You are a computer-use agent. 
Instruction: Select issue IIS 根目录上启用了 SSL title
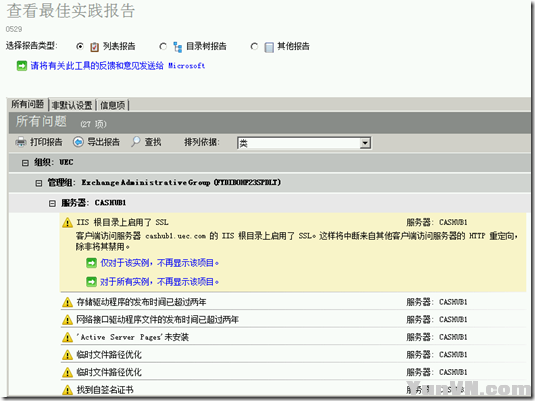coord(122,223)
